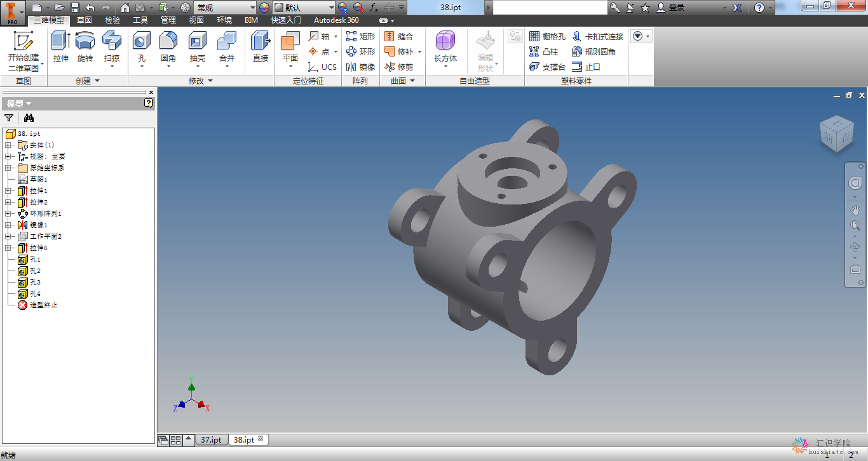Click the search input field in title bar

click(x=550, y=8)
